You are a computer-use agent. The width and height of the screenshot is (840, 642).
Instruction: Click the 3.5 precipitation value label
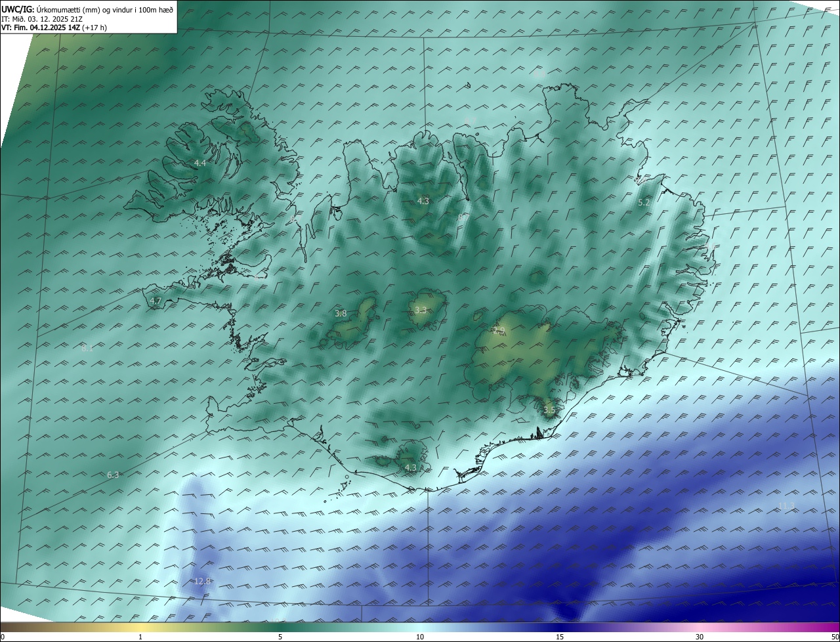point(549,410)
